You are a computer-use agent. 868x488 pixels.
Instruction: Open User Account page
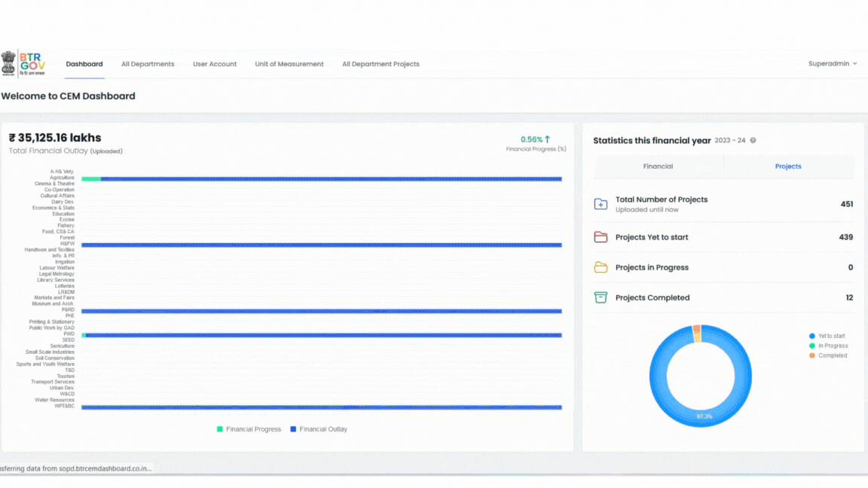(x=215, y=64)
